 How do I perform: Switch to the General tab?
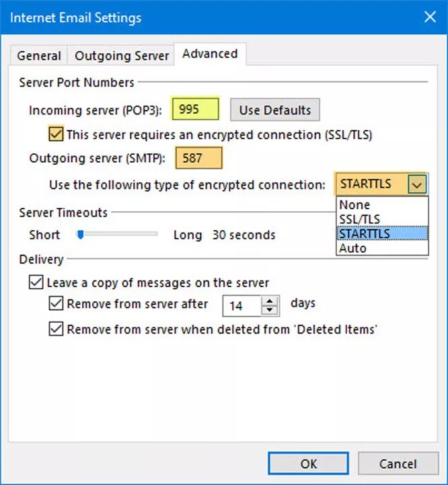coord(38,56)
